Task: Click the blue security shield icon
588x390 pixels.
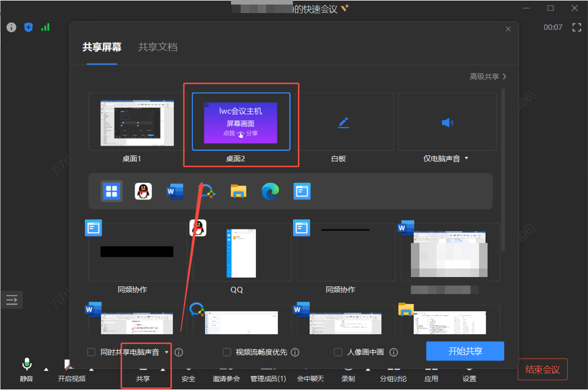Action: [x=28, y=27]
